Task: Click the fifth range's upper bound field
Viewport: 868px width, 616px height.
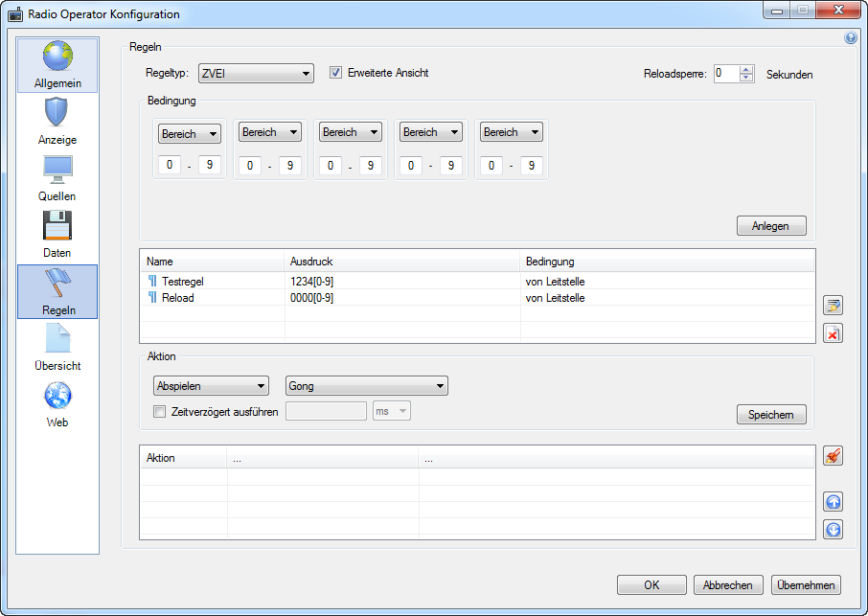Action: point(532,166)
